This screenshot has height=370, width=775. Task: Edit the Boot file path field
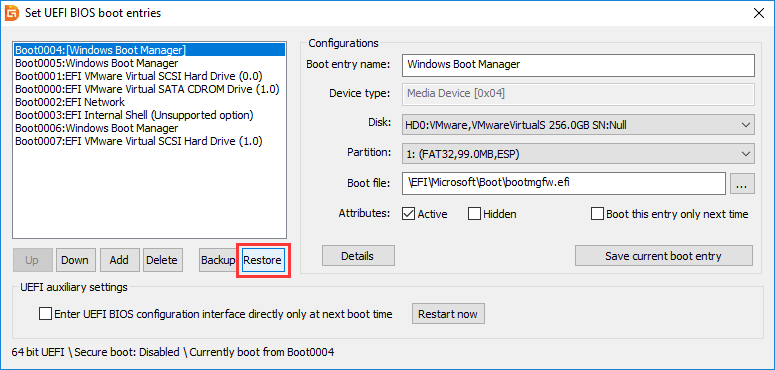[x=564, y=183]
